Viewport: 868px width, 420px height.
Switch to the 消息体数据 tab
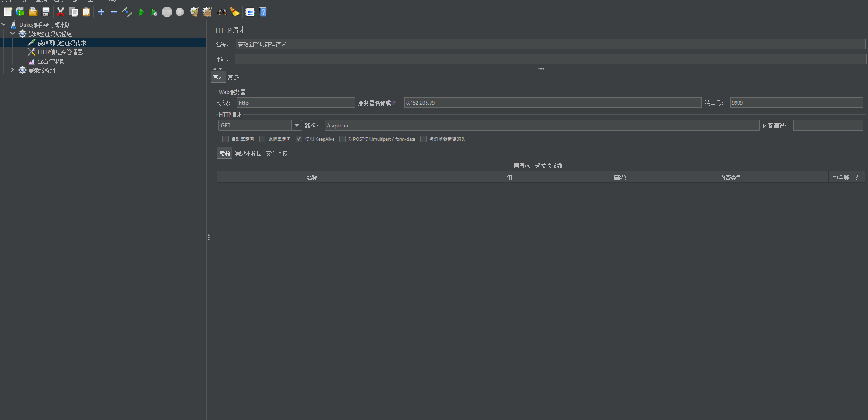pos(248,154)
